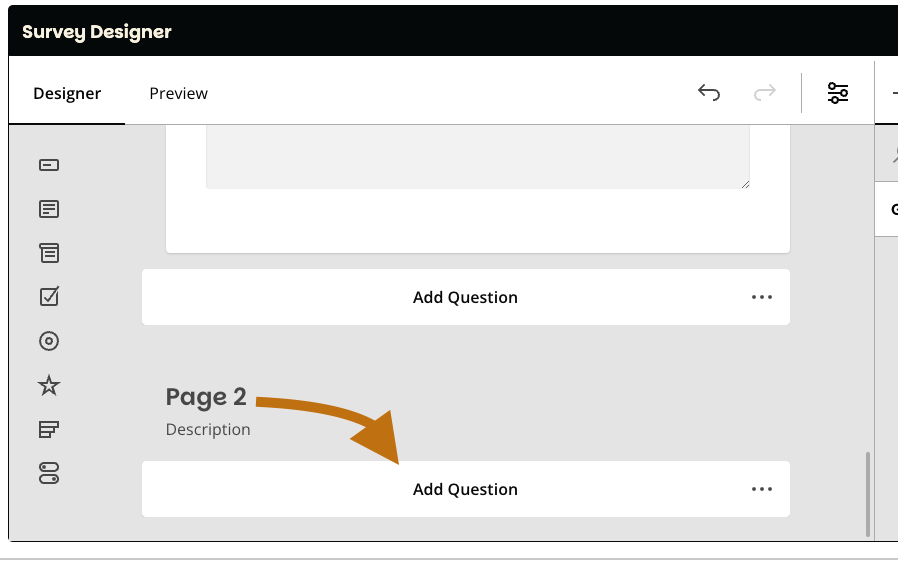Image resolution: width=898 pixels, height=561 pixels.
Task: Click the upper Add Question button
Action: pos(465,297)
